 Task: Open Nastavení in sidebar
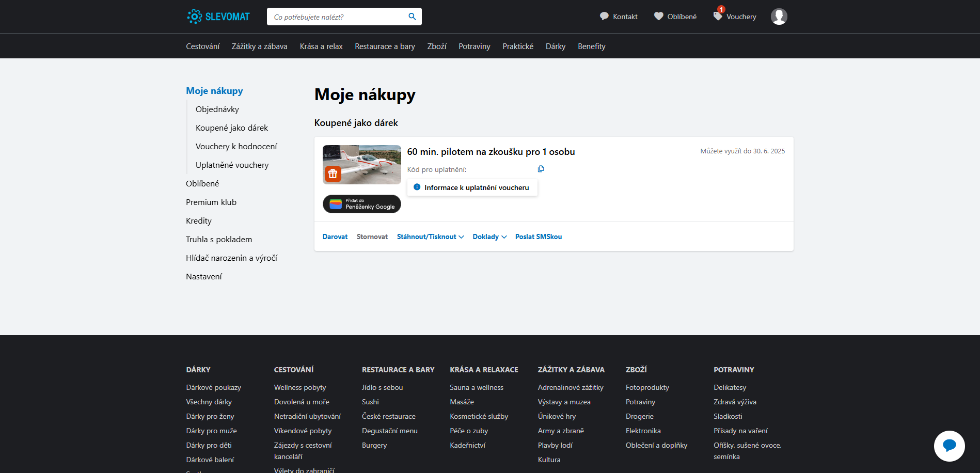tap(204, 277)
